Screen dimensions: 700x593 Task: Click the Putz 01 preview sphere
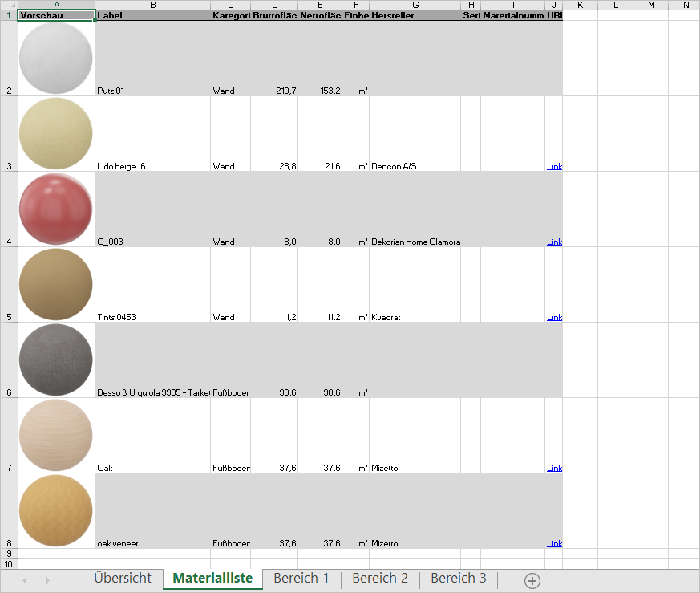click(55, 58)
